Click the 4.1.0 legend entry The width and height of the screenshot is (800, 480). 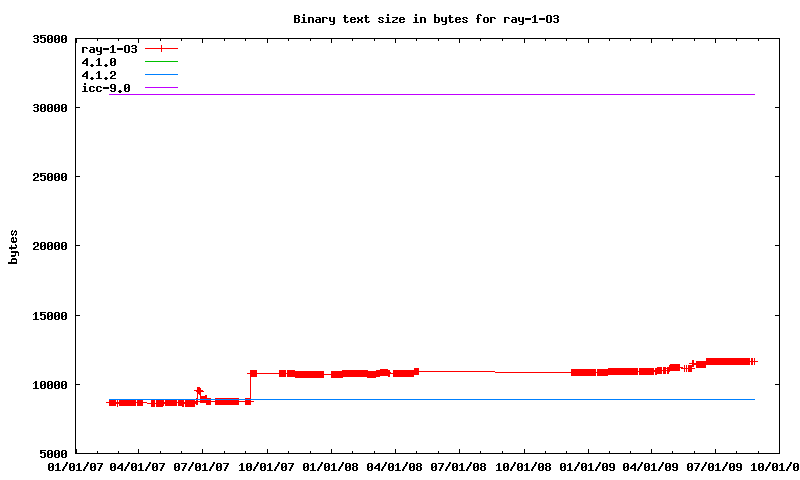99,62
